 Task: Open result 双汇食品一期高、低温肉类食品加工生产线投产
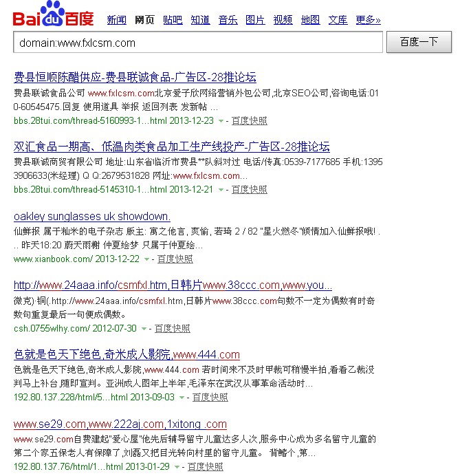(x=172, y=147)
